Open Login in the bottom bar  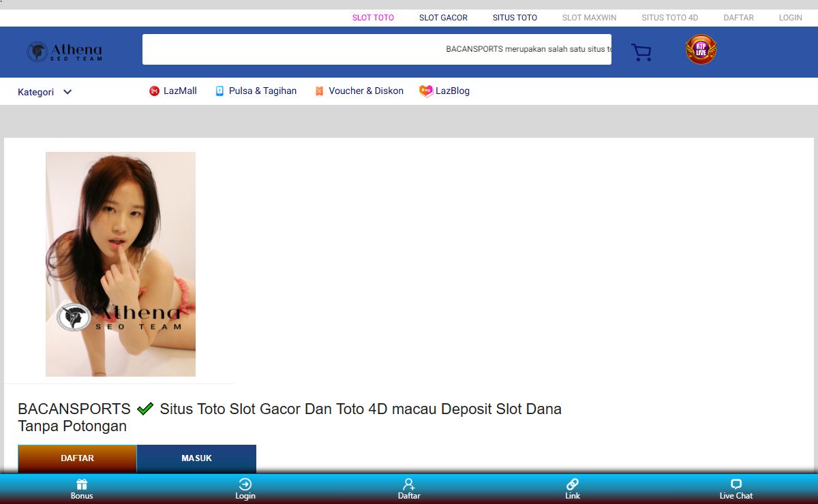pos(245,489)
